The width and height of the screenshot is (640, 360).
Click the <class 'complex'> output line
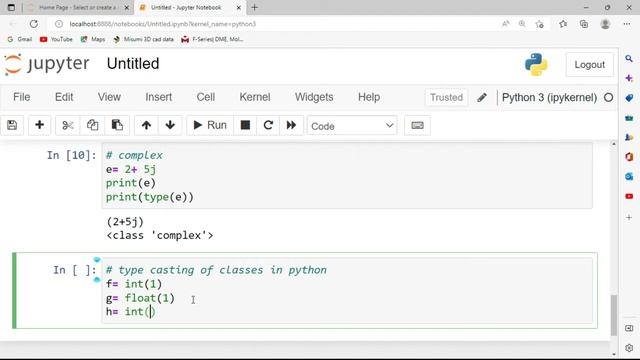pyautogui.click(x=160, y=236)
